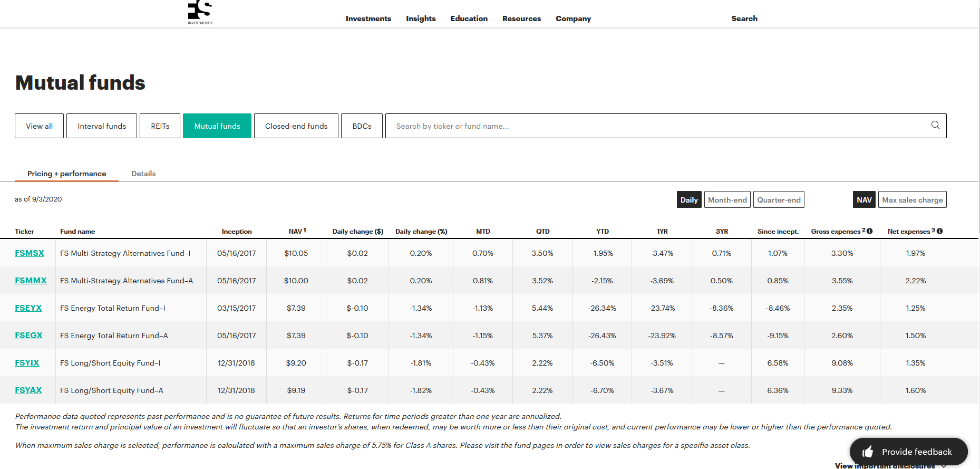Select NAV pricing option

tap(864, 199)
